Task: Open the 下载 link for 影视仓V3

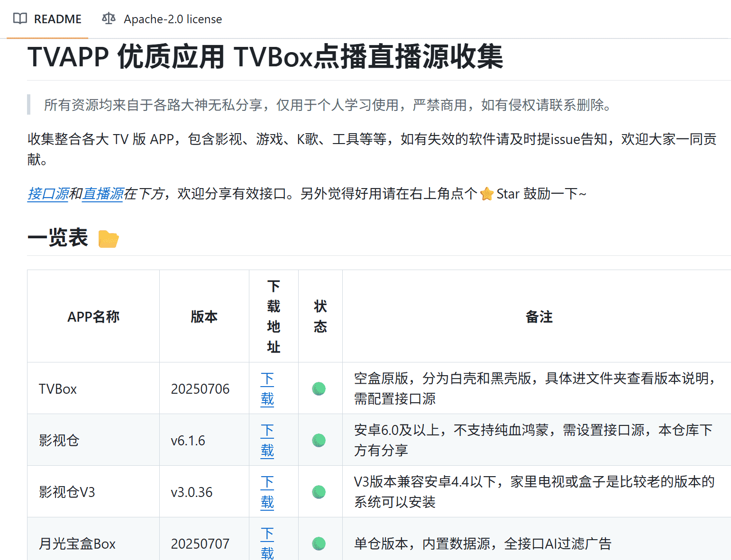Action: (x=267, y=492)
